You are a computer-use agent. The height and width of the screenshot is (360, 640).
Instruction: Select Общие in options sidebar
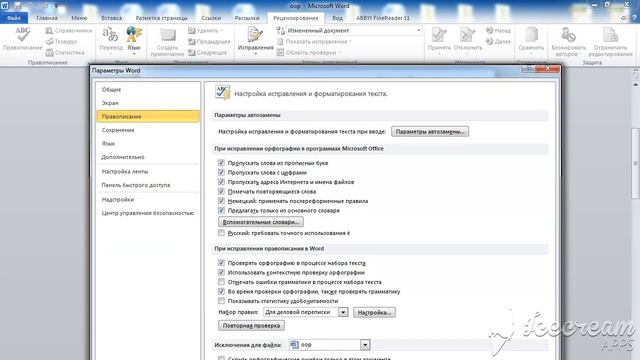click(x=148, y=89)
